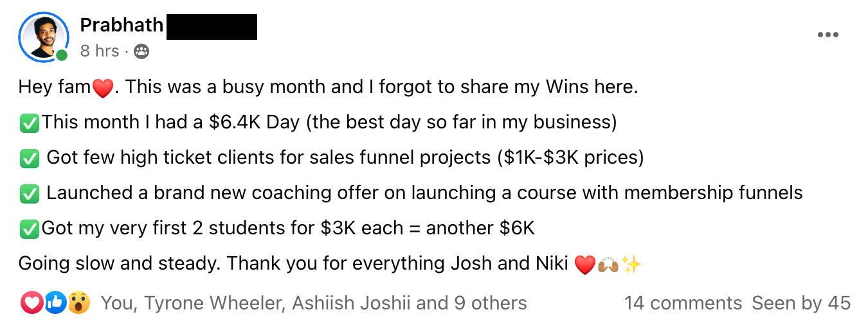Click the red heart emoji after "Hey fam"
The height and width of the screenshot is (321, 868).
103,88
